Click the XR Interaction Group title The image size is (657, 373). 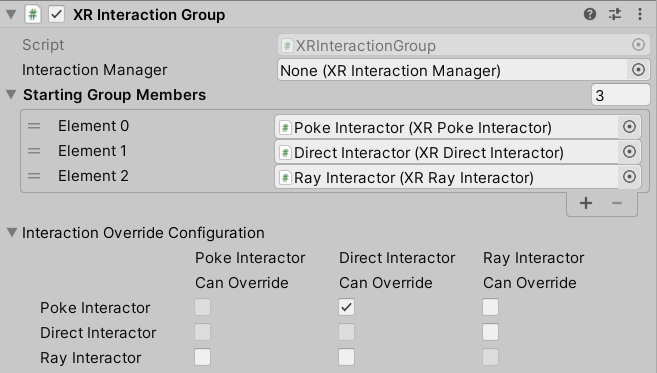pyautogui.click(x=149, y=15)
